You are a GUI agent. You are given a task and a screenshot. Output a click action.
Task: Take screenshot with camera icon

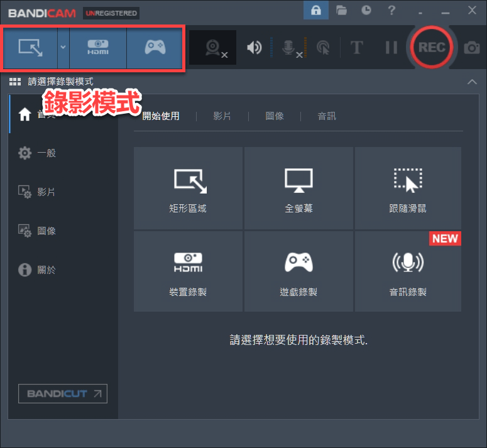tap(471, 48)
